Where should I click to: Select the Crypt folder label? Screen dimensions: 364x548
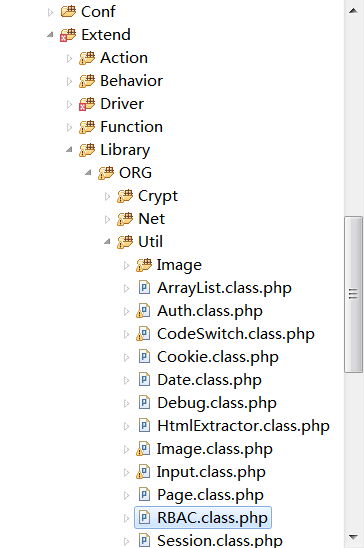coord(158,196)
